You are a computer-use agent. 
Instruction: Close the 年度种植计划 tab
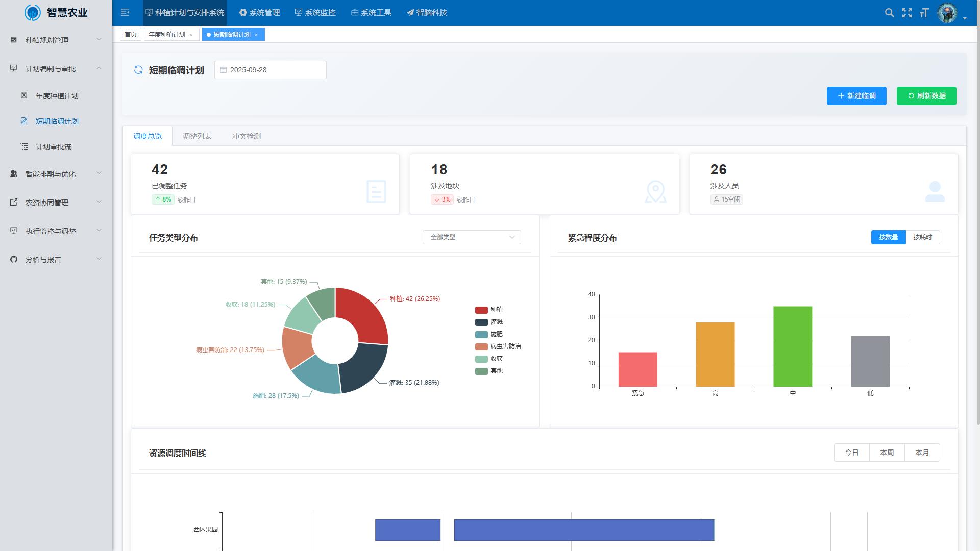pyautogui.click(x=191, y=35)
